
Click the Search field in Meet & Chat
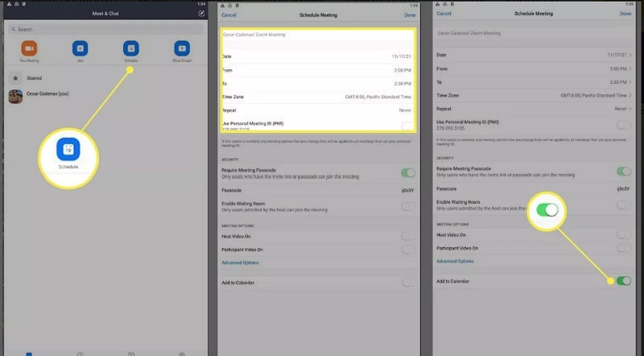105,29
